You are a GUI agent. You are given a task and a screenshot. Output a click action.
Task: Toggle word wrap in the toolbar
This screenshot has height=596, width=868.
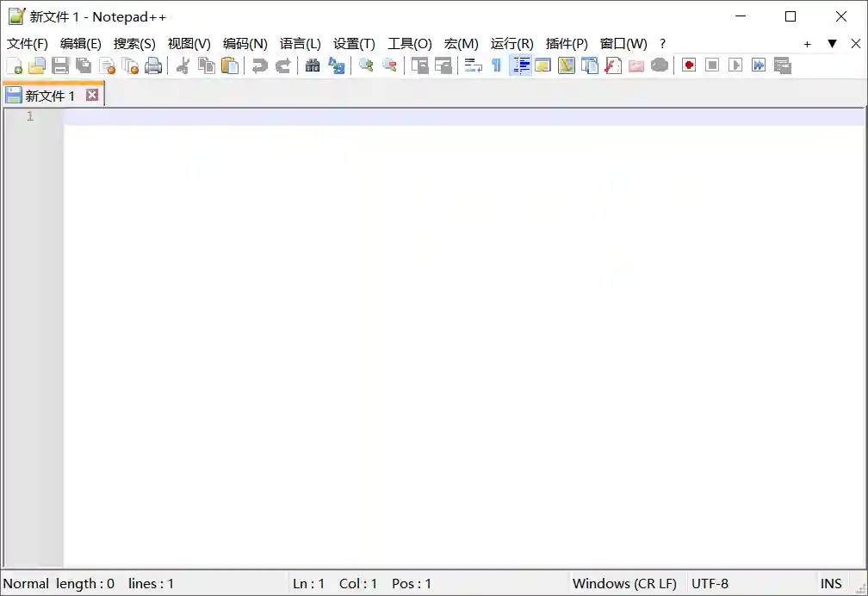473,65
